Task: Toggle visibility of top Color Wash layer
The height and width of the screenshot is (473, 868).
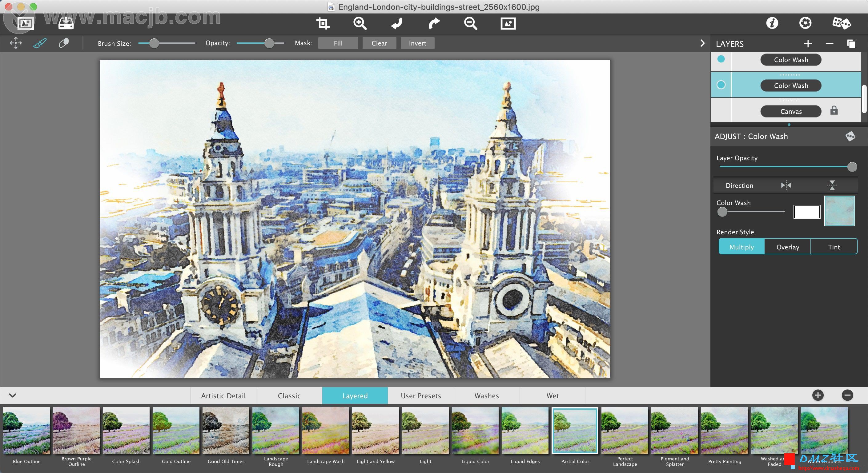Action: click(721, 59)
